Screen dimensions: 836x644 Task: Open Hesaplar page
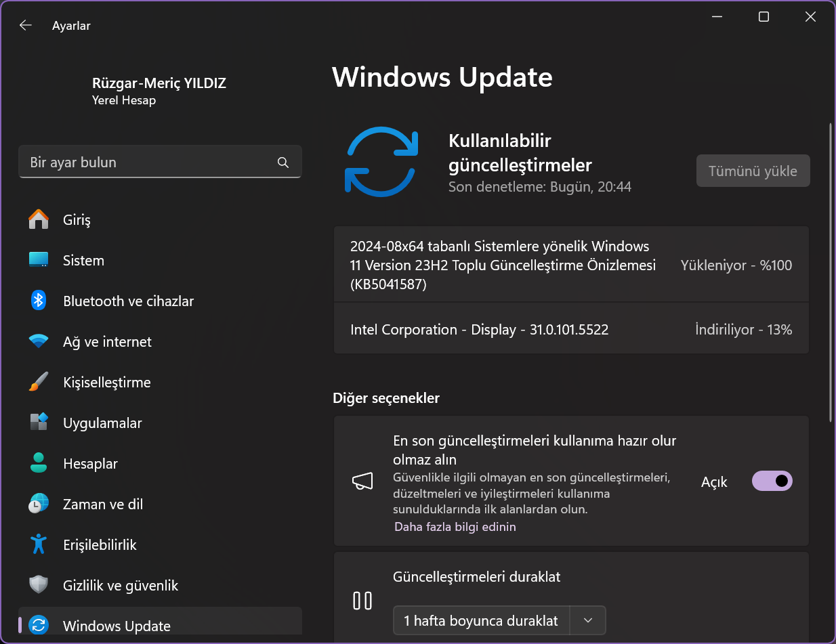point(160,463)
